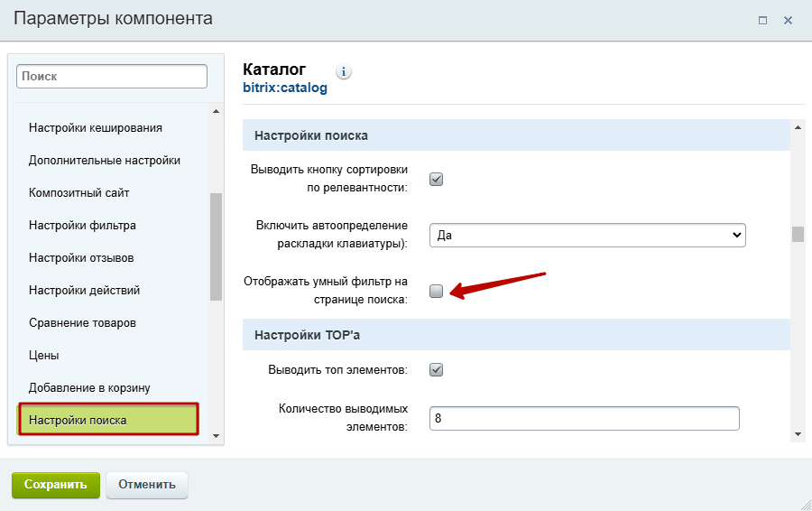Image resolution: width=812 pixels, height=511 pixels.
Task: Click the info icon next to Каталог
Action: (344, 71)
